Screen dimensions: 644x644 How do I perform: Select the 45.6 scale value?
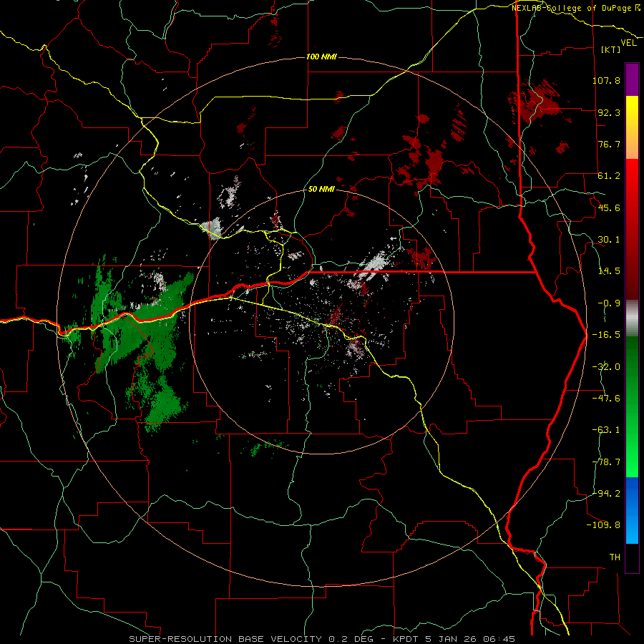click(x=609, y=208)
